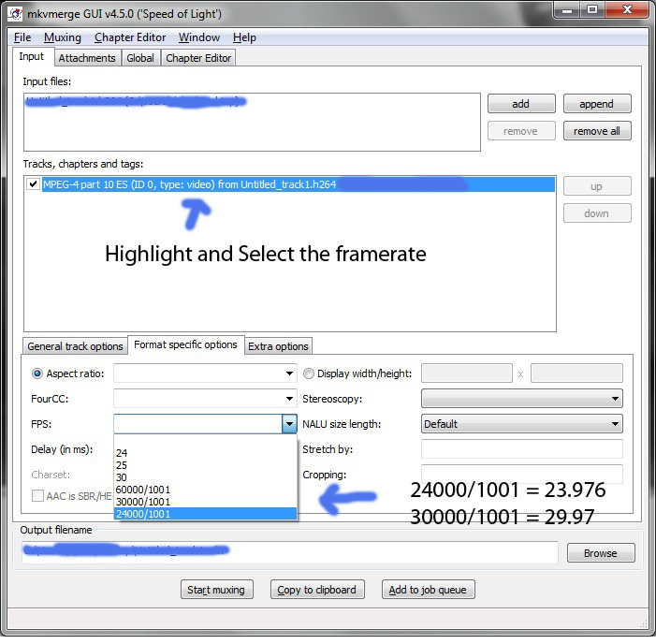Click the up button for tracks
This screenshot has width=656, height=644.
597,186
